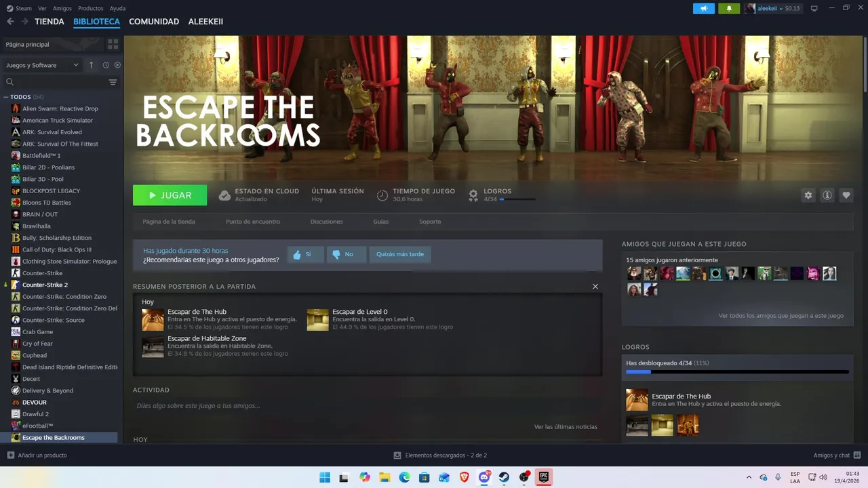
Task: Open the Página de la tienda tab
Action: coord(169,222)
